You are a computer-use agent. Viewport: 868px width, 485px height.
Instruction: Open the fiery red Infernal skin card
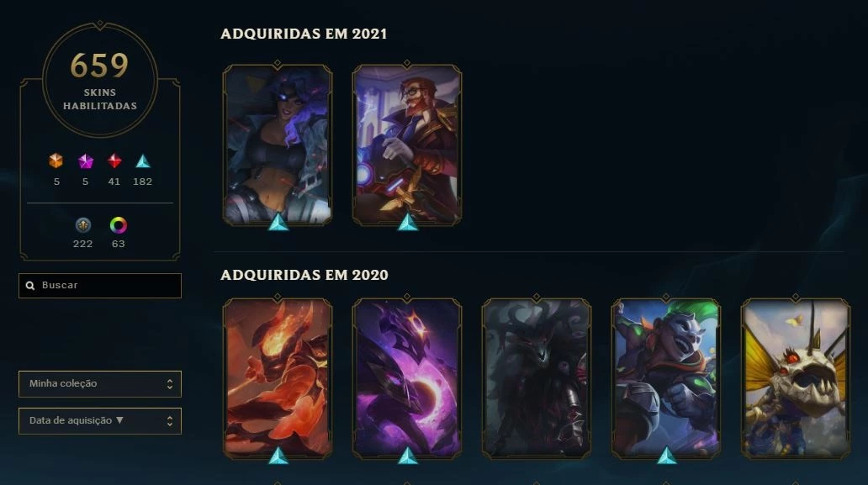point(278,378)
